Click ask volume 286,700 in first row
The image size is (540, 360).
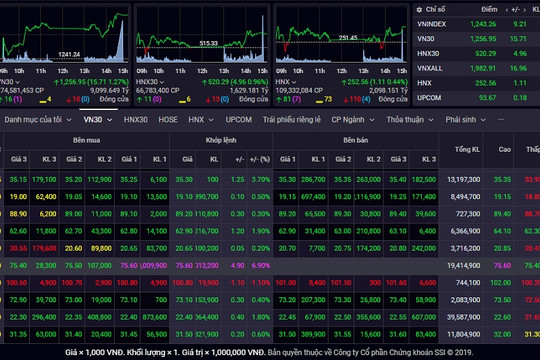(x=313, y=179)
